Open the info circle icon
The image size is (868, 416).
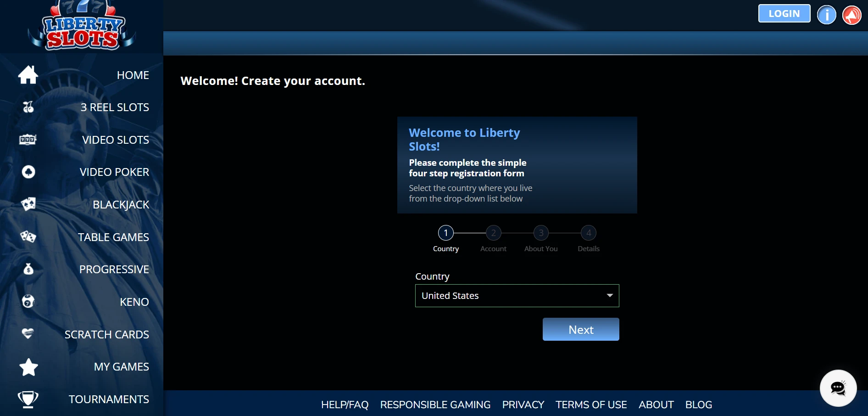827,15
